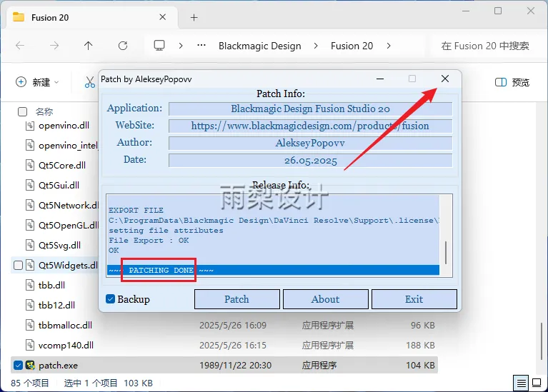Click the Date field 26.05.2025
The width and height of the screenshot is (548, 392).
310,161
